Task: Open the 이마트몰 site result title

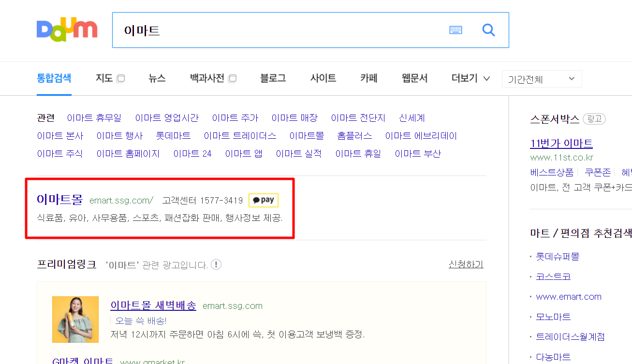Action: [60, 200]
